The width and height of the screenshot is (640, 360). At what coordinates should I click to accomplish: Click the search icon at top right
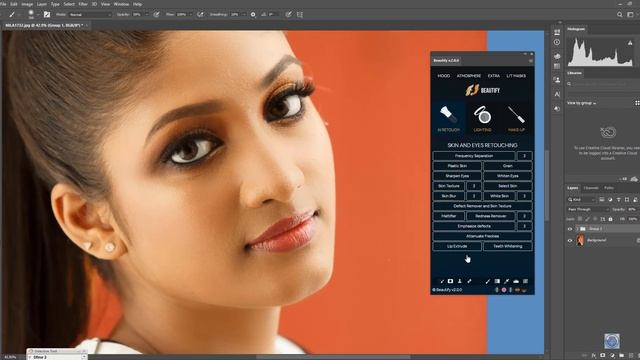(x=620, y=14)
